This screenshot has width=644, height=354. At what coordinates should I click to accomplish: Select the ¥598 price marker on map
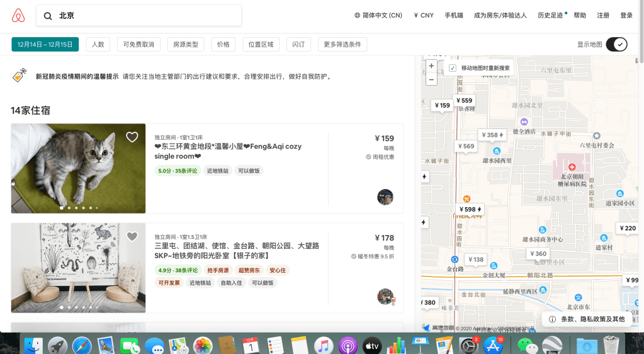click(x=470, y=209)
